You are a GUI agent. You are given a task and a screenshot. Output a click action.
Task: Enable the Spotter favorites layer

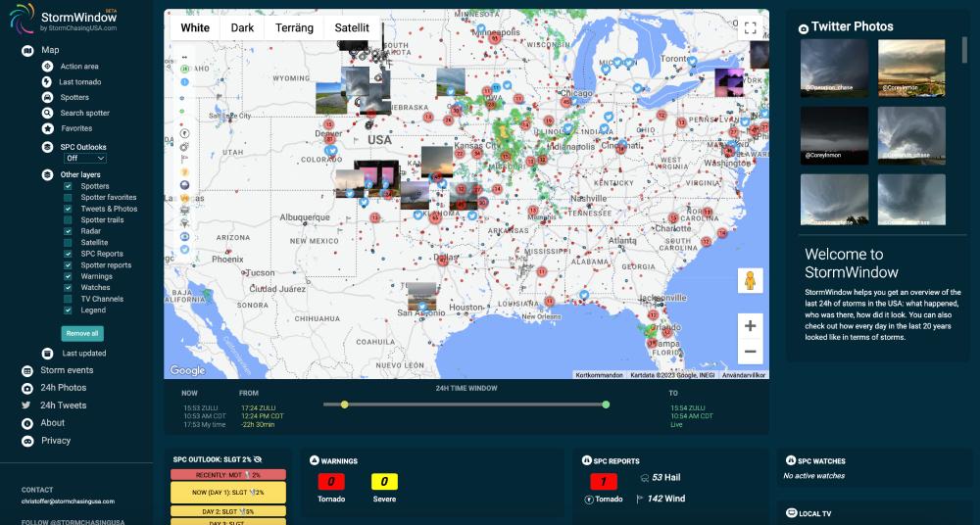pos(68,198)
